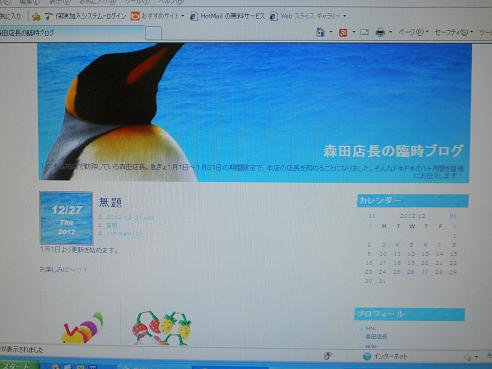Click the Read Mail envelope icon
The width and height of the screenshot is (492, 369).
click(364, 32)
